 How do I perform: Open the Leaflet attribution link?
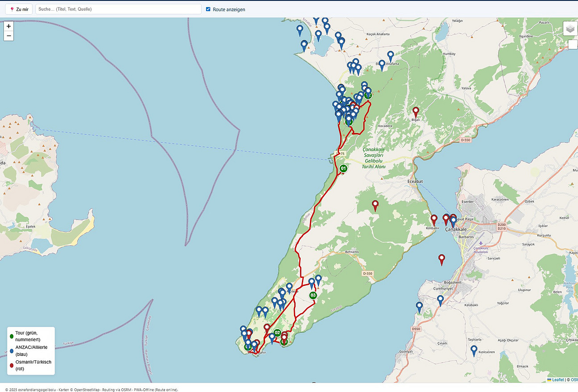[558, 380]
